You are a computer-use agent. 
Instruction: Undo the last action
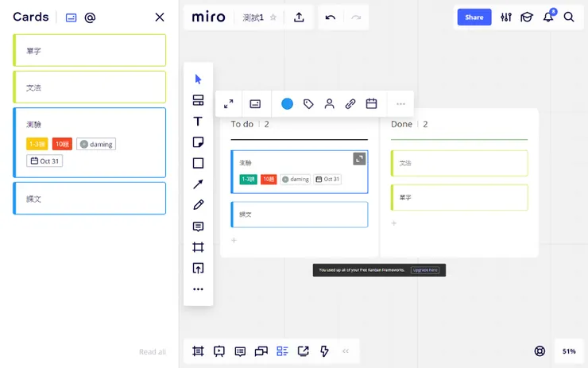[331, 17]
